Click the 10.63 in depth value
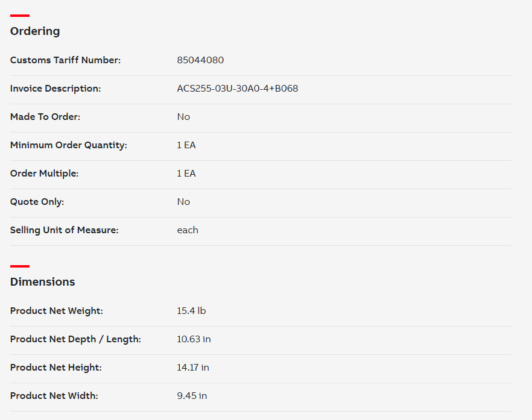This screenshot has height=420, width=532. (x=194, y=339)
